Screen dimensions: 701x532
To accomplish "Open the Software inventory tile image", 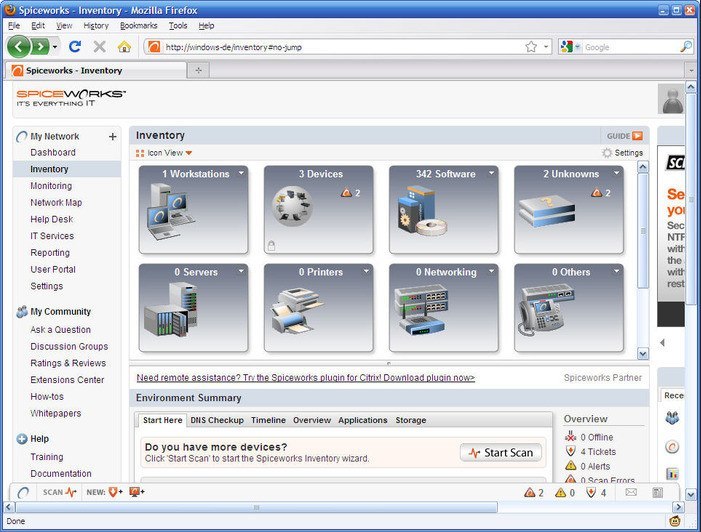I will tap(421, 211).
